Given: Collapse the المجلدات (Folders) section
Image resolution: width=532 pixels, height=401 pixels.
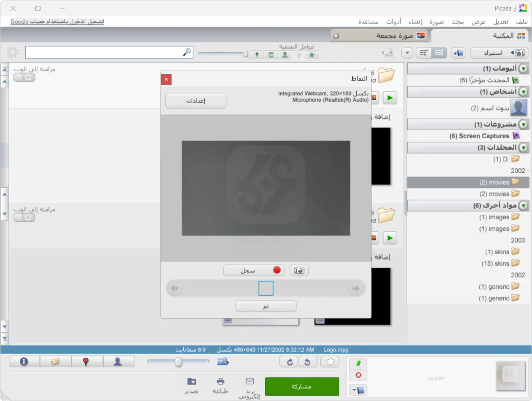Looking at the screenshot, I should 524,148.
